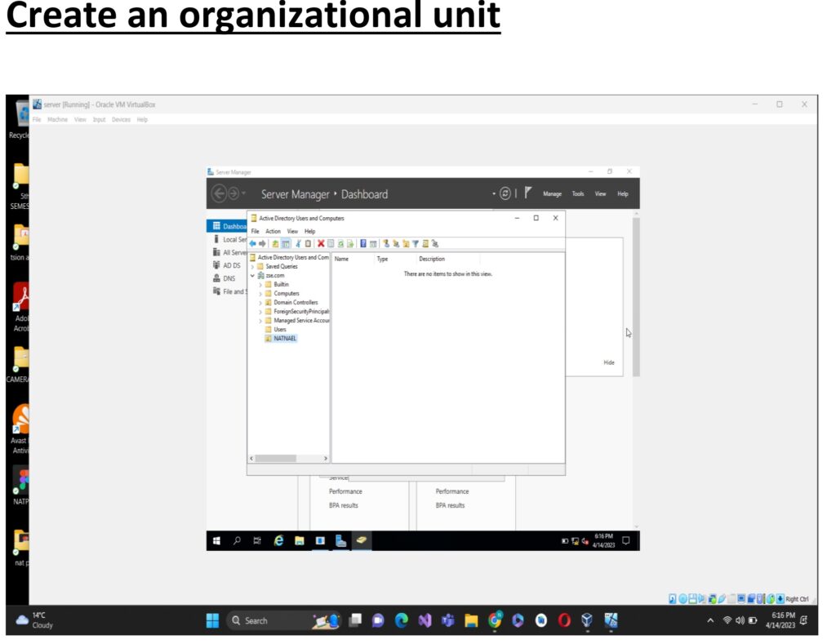Open the VM's Windows Start button
The height and width of the screenshot is (644, 836).
tap(216, 540)
